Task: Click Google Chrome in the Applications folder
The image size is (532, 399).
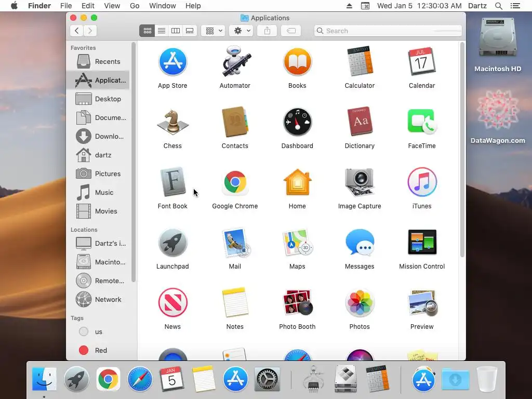Action: point(235,182)
